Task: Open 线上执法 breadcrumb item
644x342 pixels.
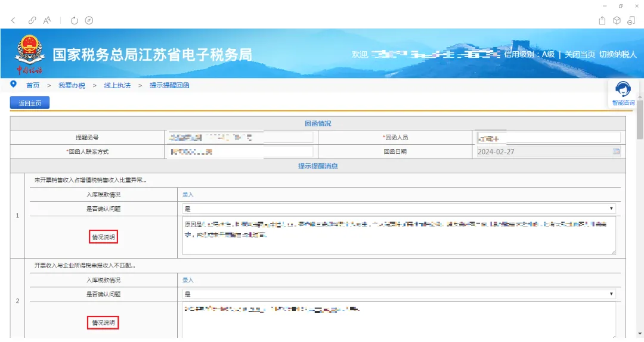Action: tap(117, 85)
